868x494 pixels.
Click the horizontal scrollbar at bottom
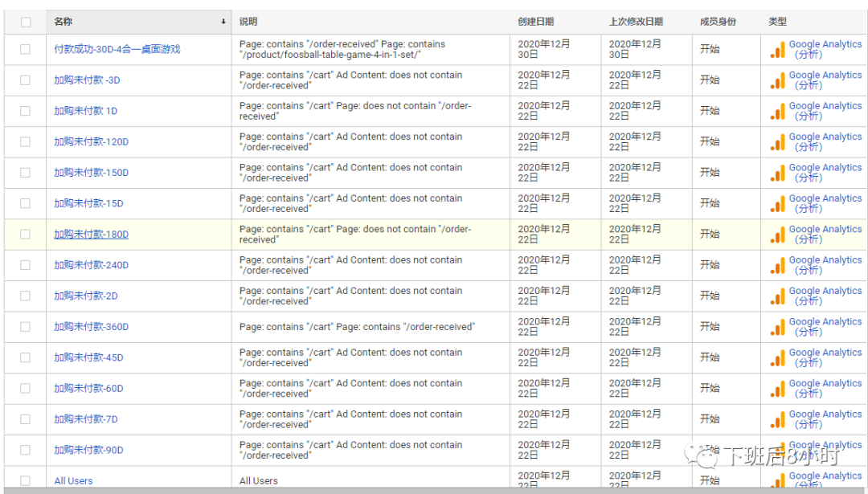(434, 491)
